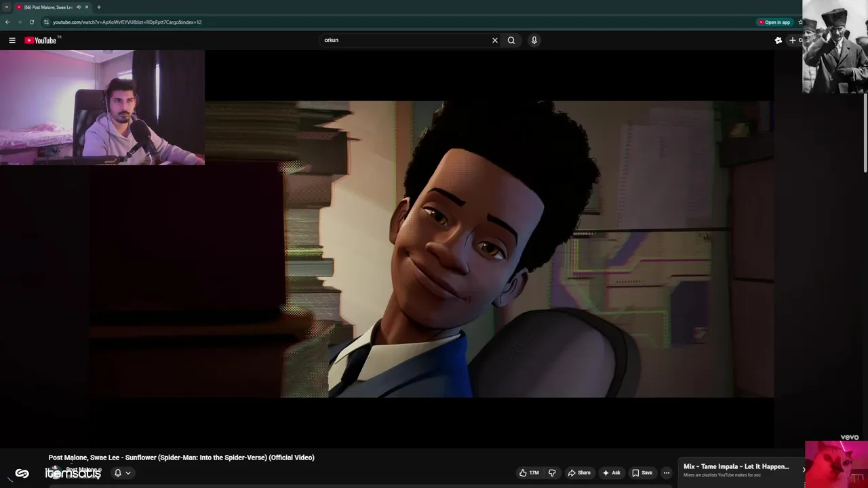Viewport: 868px width, 488px height.
Task: Bookmark this page with star icon
Action: [800, 22]
